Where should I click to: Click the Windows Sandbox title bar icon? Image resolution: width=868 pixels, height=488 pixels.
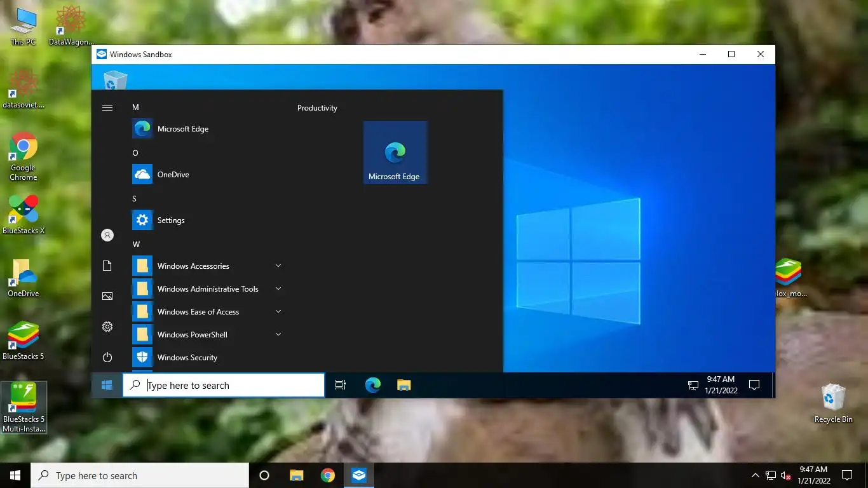[102, 55]
